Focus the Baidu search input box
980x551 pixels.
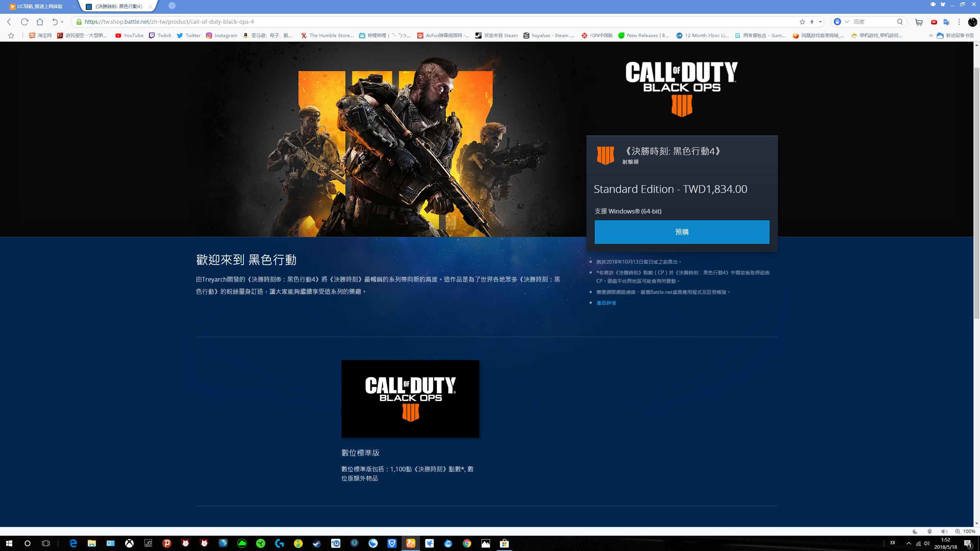click(873, 22)
